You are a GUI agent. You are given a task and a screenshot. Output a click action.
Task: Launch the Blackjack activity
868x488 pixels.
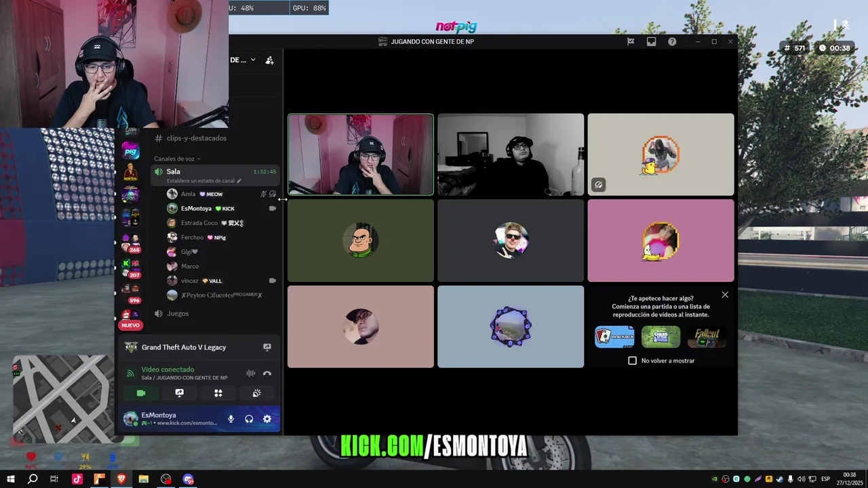click(614, 337)
